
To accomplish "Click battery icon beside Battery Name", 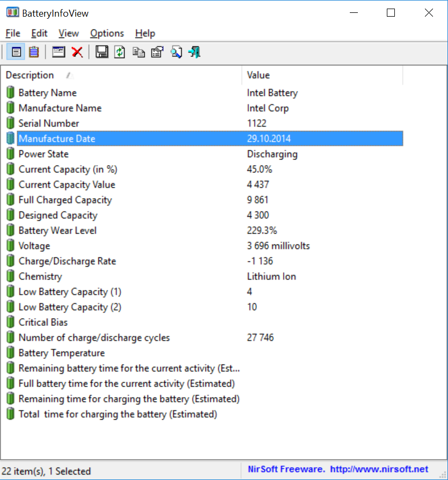I will (10, 92).
